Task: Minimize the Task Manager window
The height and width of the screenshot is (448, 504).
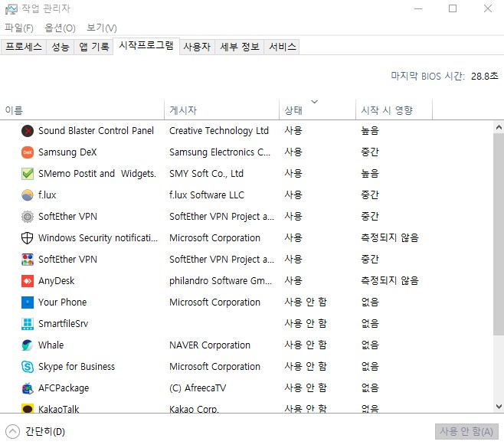Action: 418,8
